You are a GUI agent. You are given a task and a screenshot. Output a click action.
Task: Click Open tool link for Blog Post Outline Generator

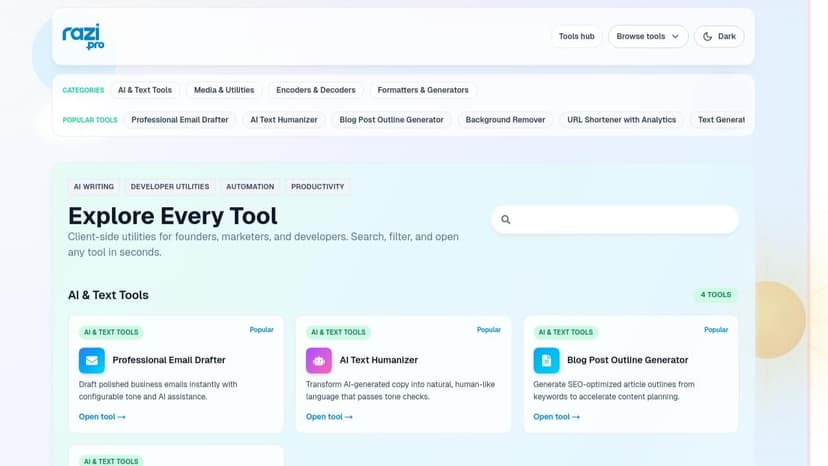557,417
